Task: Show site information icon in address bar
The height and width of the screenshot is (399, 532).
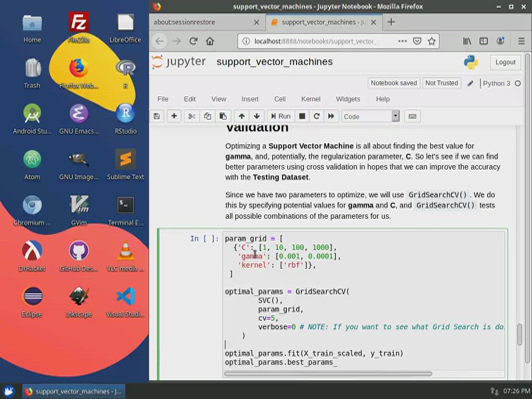Action: click(246, 42)
